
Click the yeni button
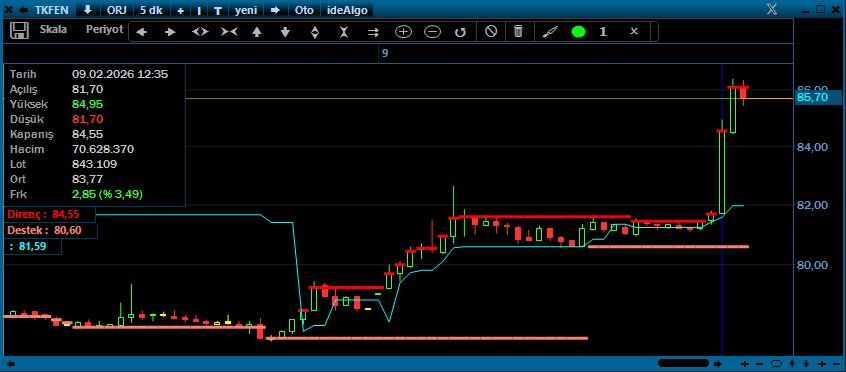point(246,10)
